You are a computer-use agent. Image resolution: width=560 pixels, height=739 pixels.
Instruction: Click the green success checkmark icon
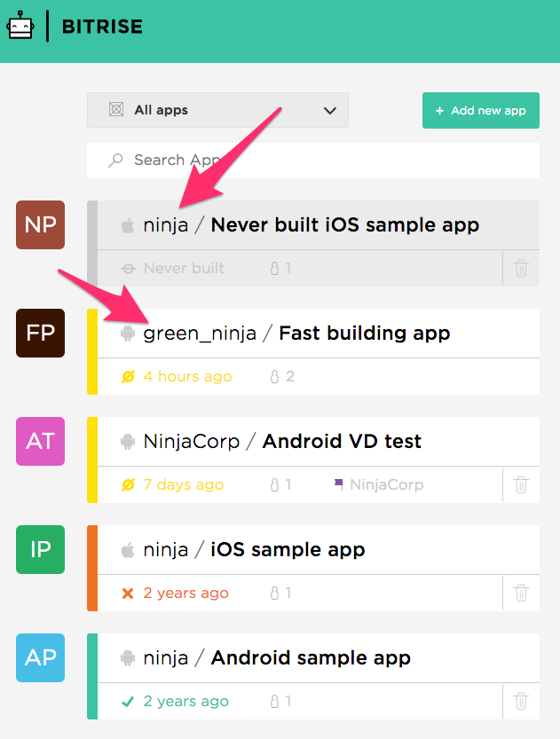[x=128, y=702]
